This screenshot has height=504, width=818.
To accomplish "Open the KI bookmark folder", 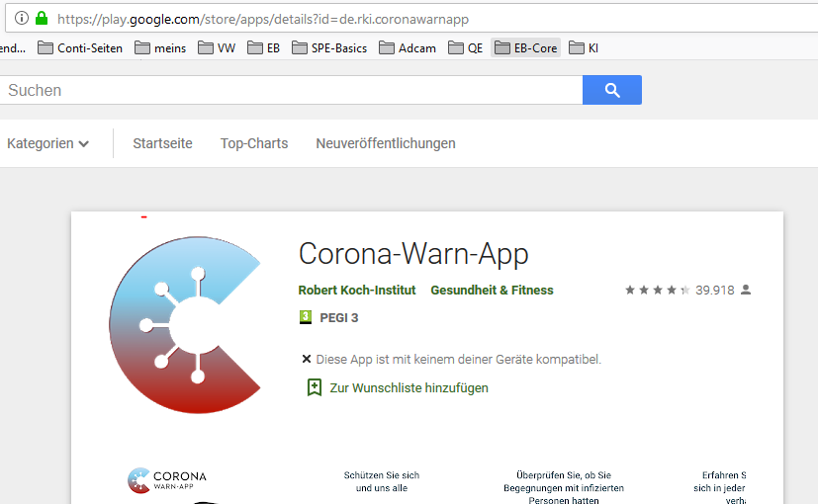I will 584,48.
